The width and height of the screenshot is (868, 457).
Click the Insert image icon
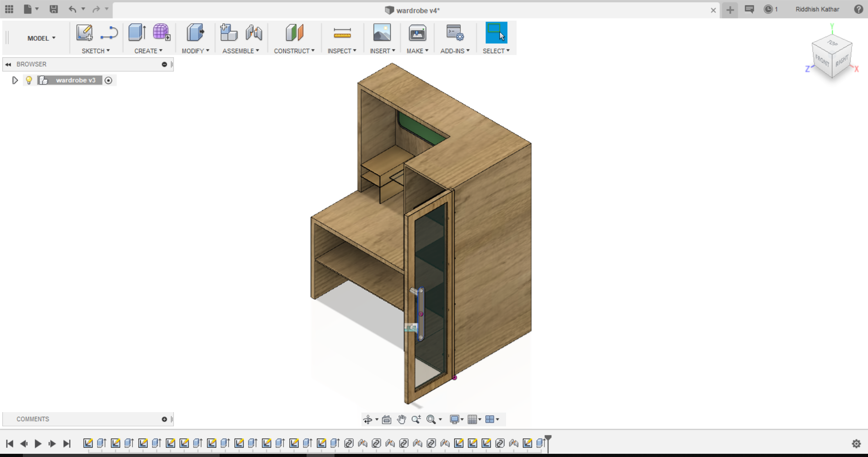[x=382, y=33]
